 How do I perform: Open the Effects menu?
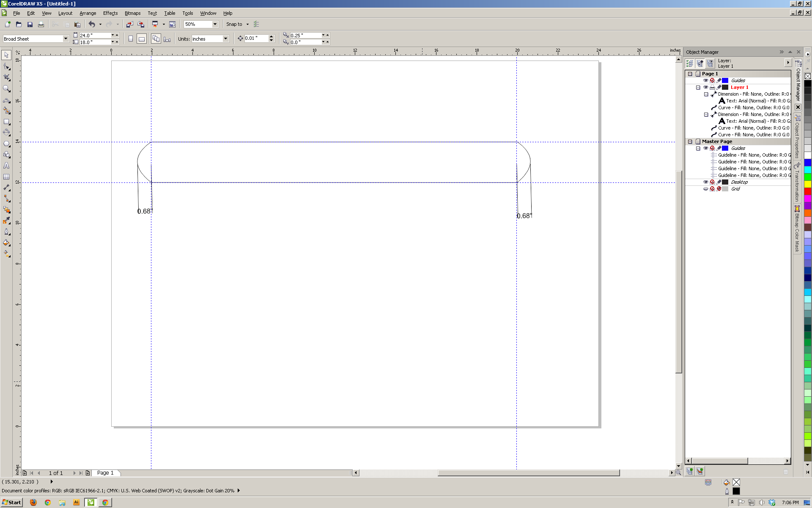[110, 13]
